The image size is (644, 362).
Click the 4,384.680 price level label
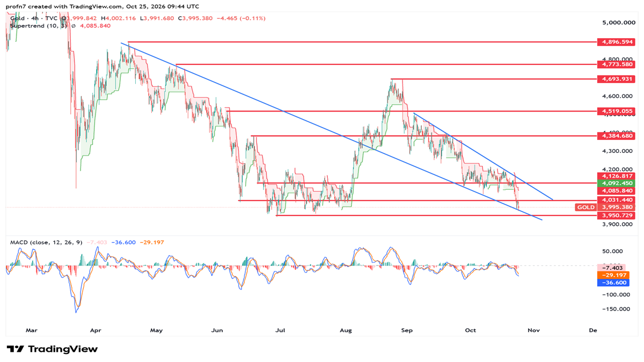click(616, 136)
